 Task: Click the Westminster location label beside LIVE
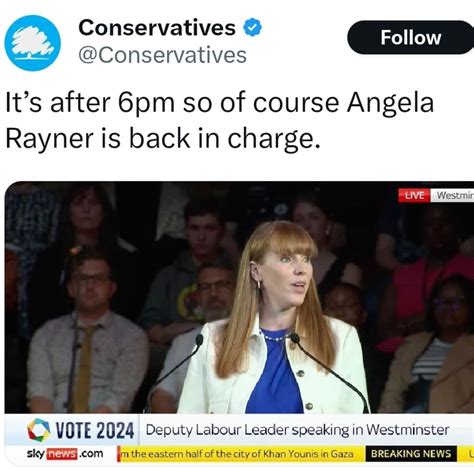pos(452,195)
